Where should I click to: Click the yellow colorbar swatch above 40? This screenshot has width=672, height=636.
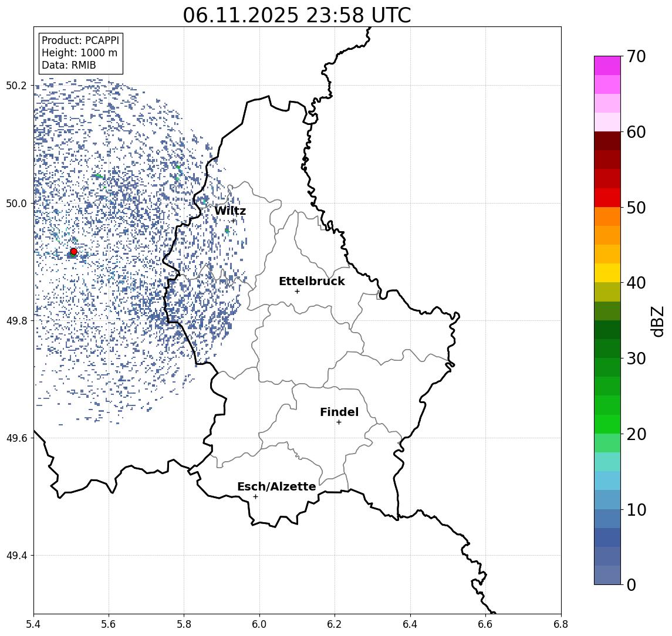607,273
